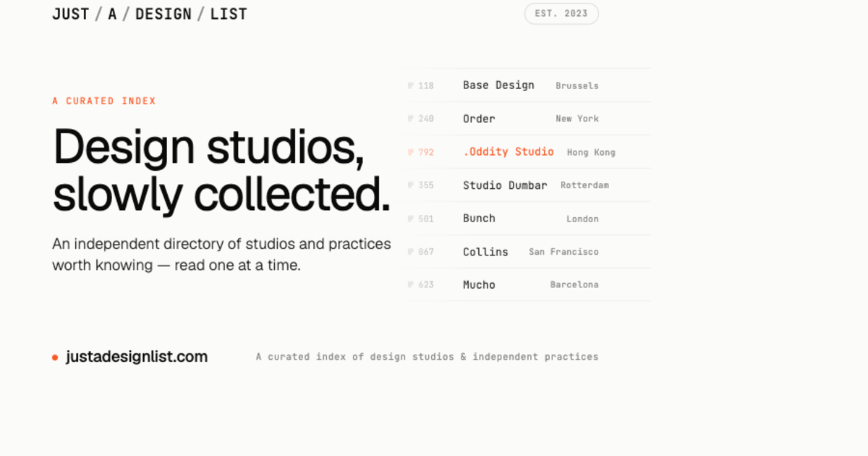Image resolution: width=868 pixels, height=456 pixels.
Task: Click the San Francisco location text
Action: coord(563,252)
